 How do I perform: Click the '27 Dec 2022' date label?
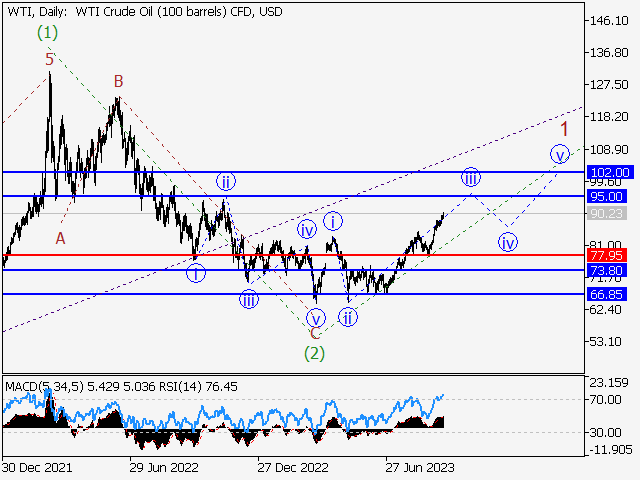pyautogui.click(x=293, y=467)
